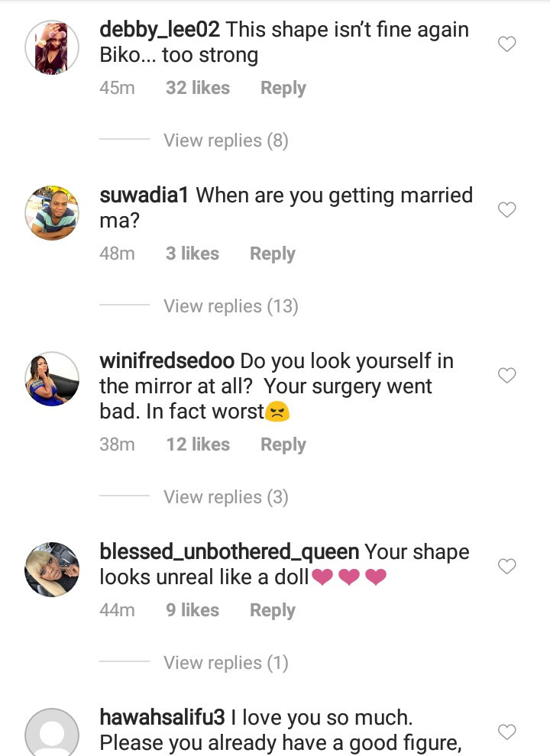Expand View replies (13) under suwadia1
Viewport: 550px width, 756px height.
pyautogui.click(x=231, y=306)
